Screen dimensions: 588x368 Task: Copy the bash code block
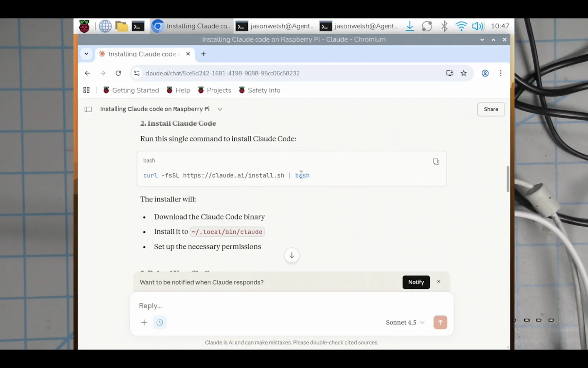[436, 162]
